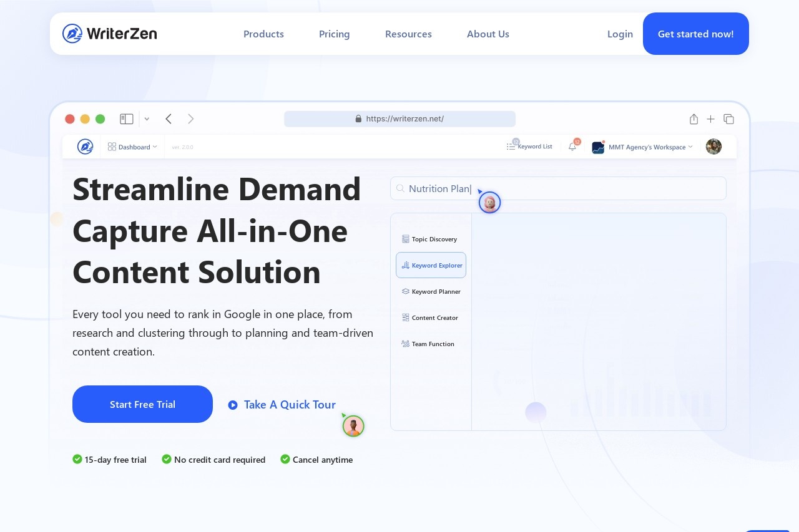
Task: Select Topic Discovery in the sidebar
Action: [431, 239]
